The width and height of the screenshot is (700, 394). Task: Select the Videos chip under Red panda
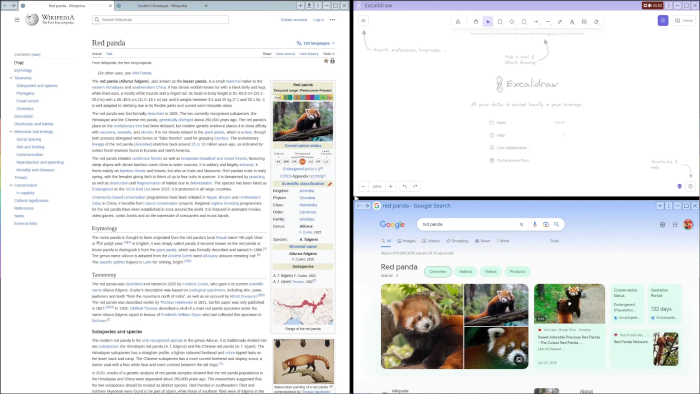(x=491, y=271)
